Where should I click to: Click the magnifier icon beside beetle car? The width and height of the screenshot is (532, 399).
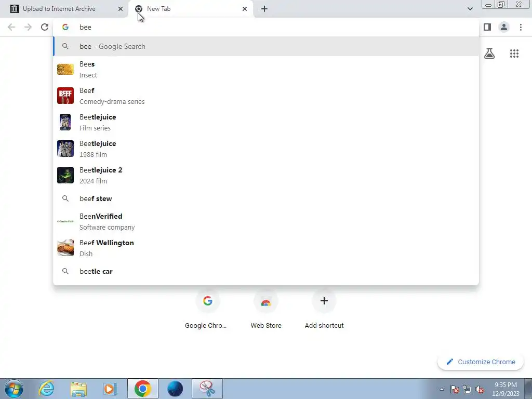point(65,271)
